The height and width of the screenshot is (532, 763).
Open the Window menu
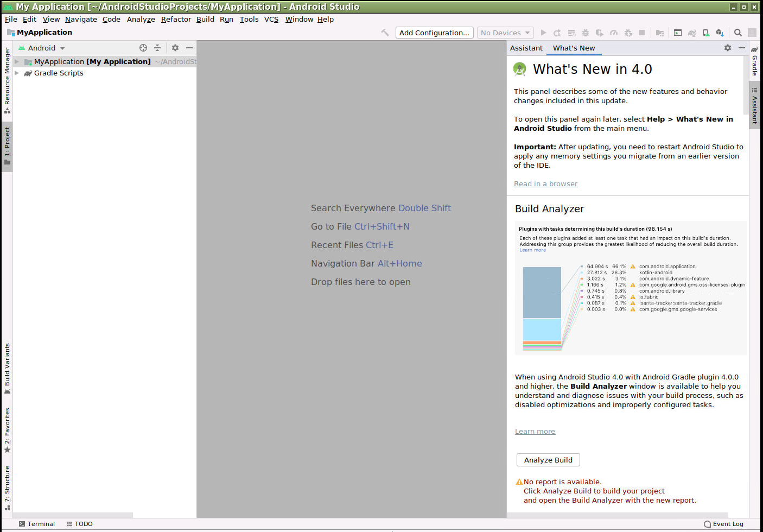click(x=299, y=19)
